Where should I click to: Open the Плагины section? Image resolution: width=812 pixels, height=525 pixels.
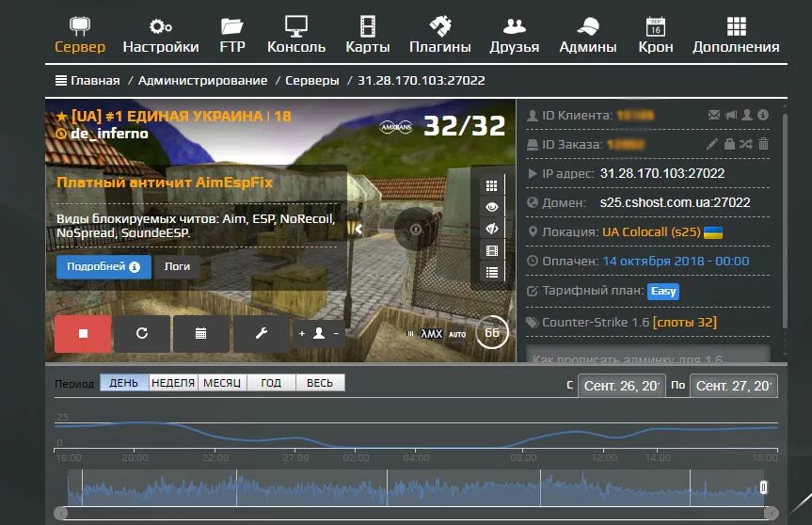pos(440,35)
